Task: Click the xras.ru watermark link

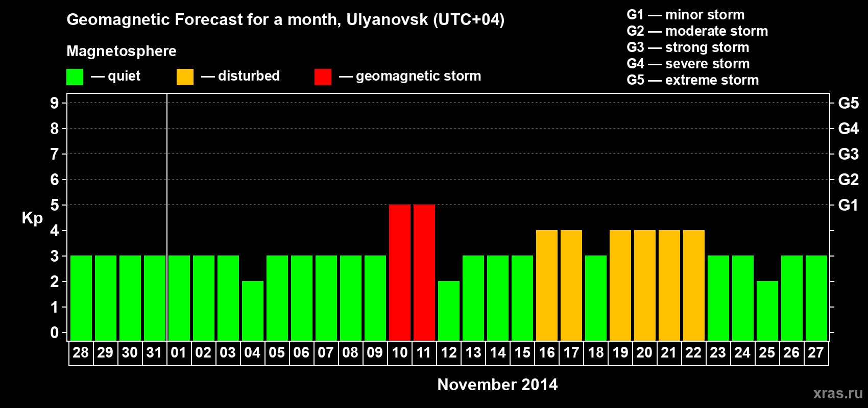Action: (x=838, y=393)
